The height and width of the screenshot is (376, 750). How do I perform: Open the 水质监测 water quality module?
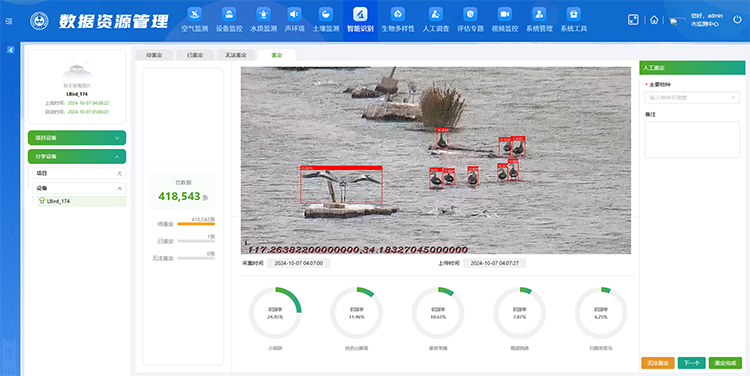coord(264,20)
